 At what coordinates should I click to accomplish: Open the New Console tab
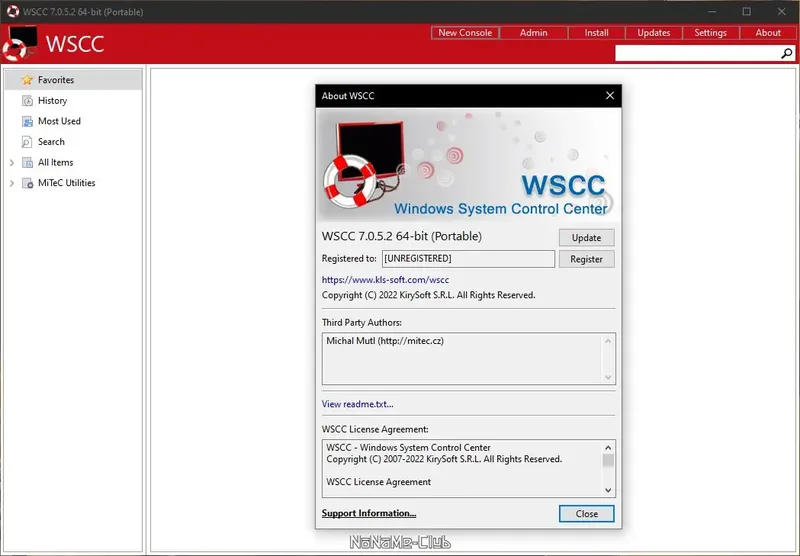coord(465,33)
